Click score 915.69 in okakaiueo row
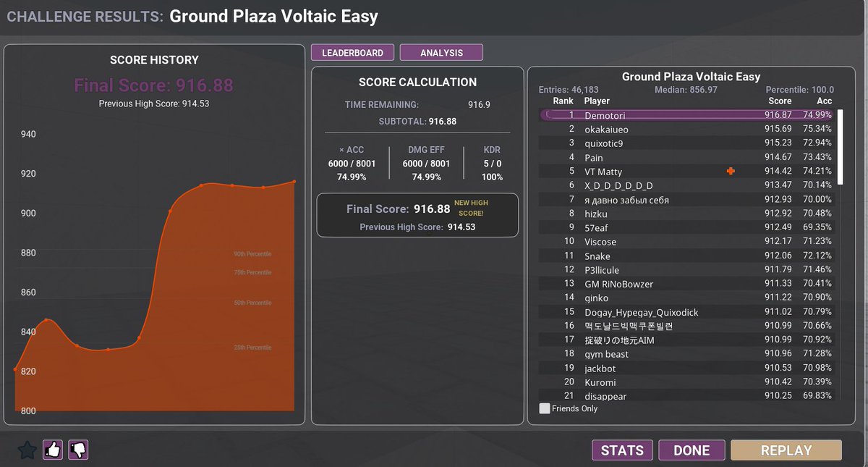This screenshot has height=467, width=868. 778,130
